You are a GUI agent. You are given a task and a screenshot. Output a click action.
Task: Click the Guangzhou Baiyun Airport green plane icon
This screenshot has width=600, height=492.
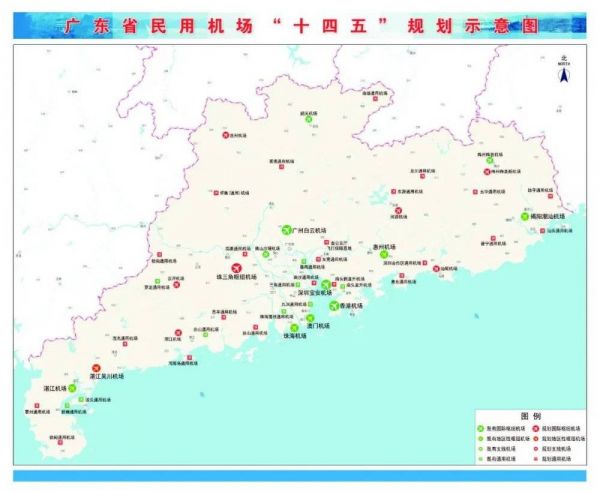[286, 230]
